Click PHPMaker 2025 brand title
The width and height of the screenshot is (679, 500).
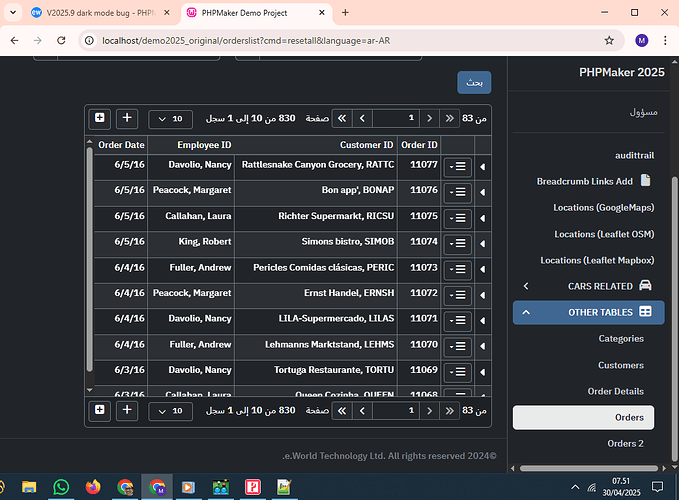click(x=622, y=72)
